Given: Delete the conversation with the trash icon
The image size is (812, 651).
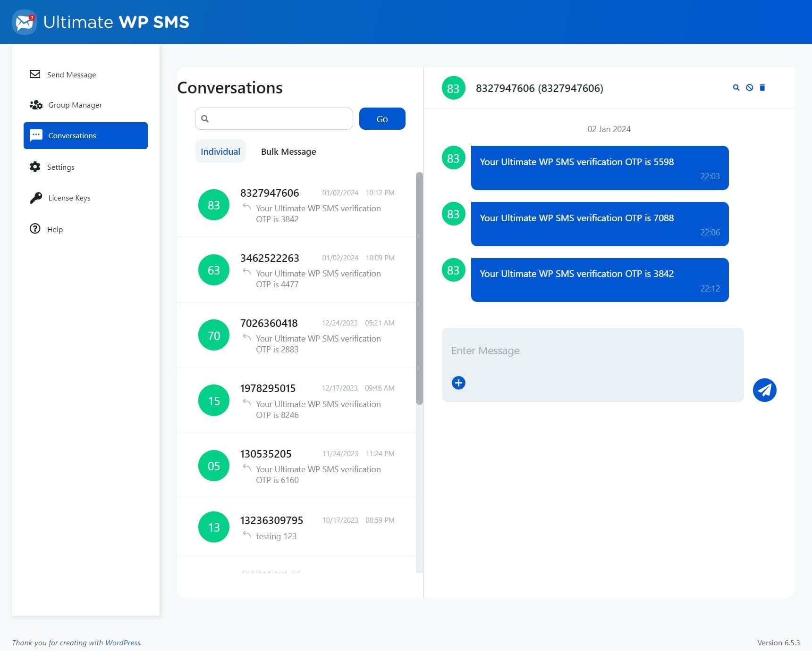Looking at the screenshot, I should tap(762, 88).
